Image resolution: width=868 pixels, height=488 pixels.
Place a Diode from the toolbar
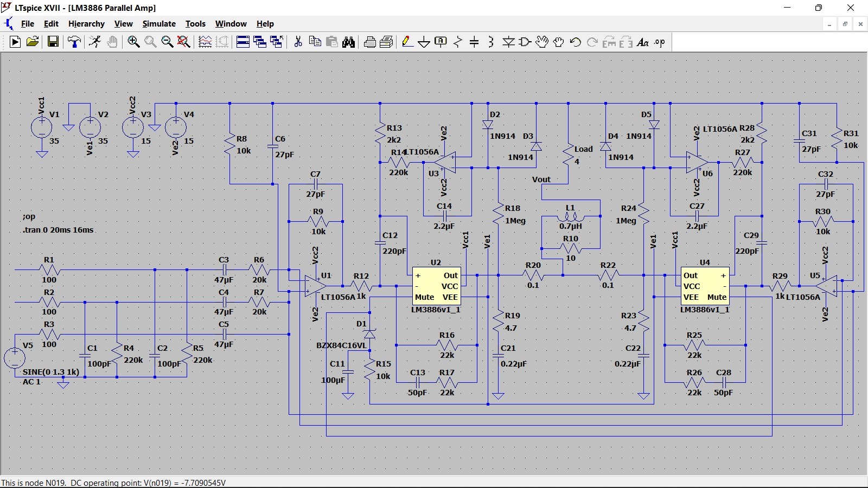[x=508, y=42]
